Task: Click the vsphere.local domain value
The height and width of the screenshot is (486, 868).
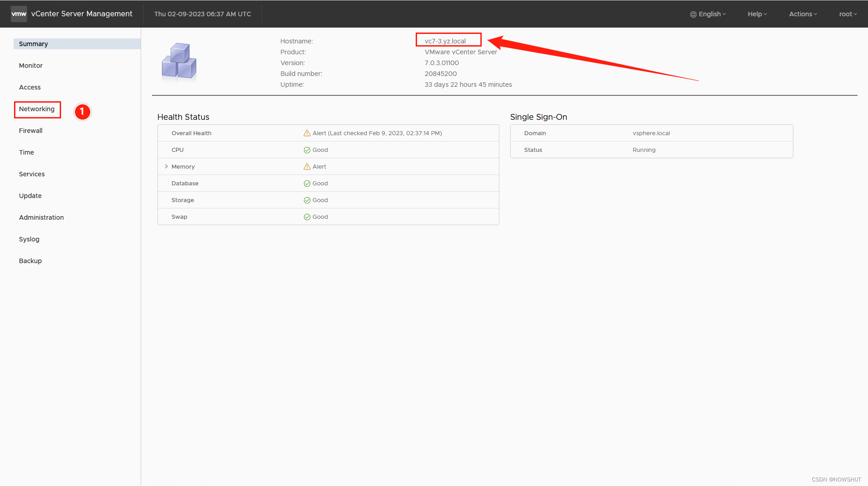Action: (651, 133)
